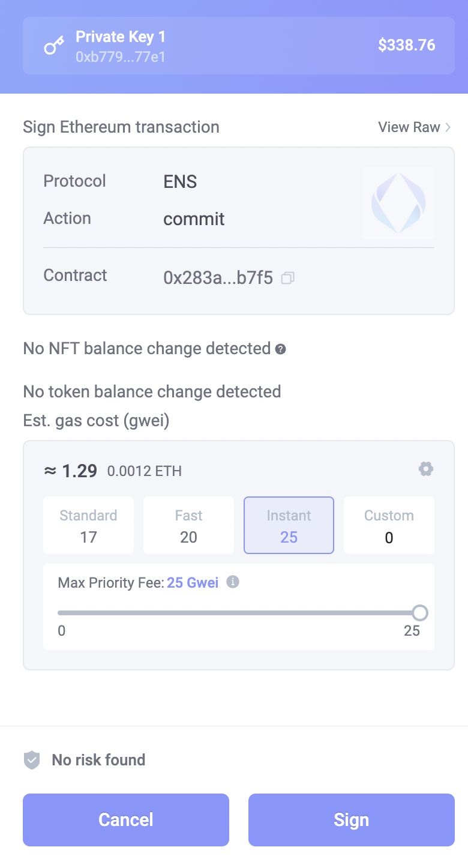Click the NFT balance help question icon
This screenshot has height=868, width=468.
coord(280,349)
